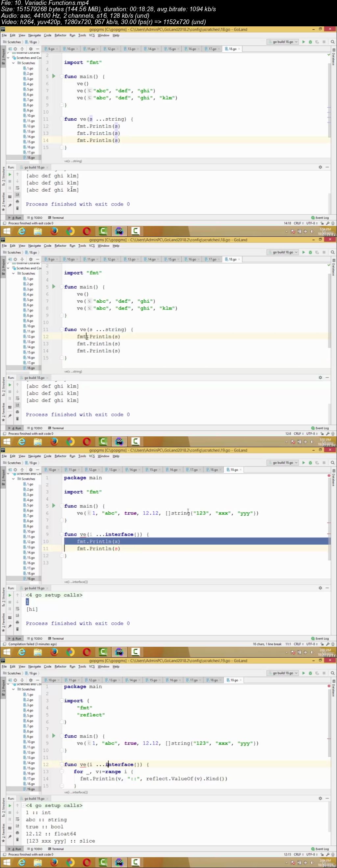
Task: Click 'go build 18.go' Run panel tab in second frame
Action: [34, 378]
